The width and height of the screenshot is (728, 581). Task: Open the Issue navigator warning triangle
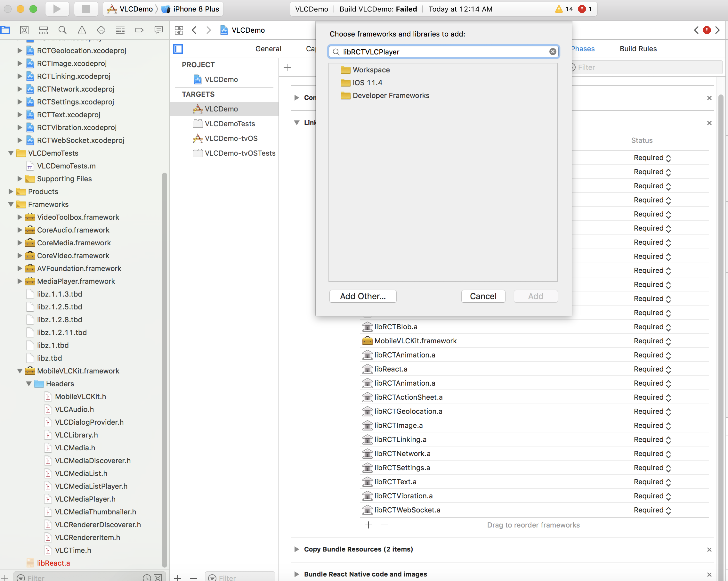coord(82,30)
